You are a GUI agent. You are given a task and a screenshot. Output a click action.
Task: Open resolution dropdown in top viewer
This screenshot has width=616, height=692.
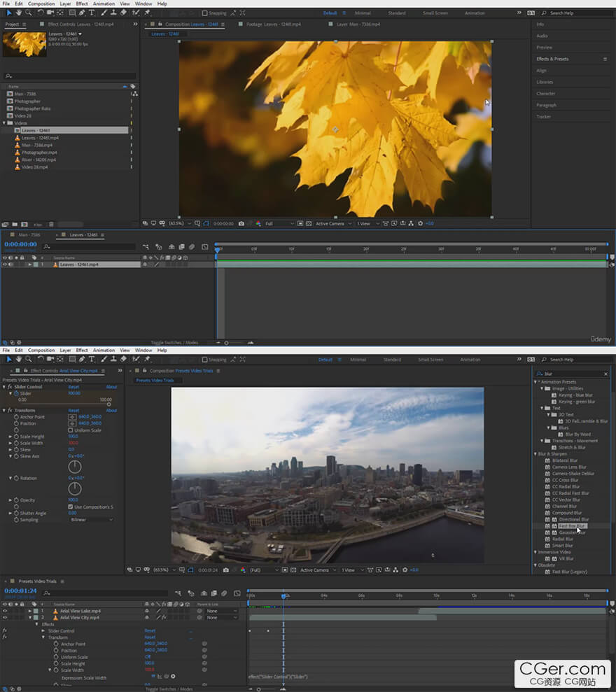coord(279,224)
